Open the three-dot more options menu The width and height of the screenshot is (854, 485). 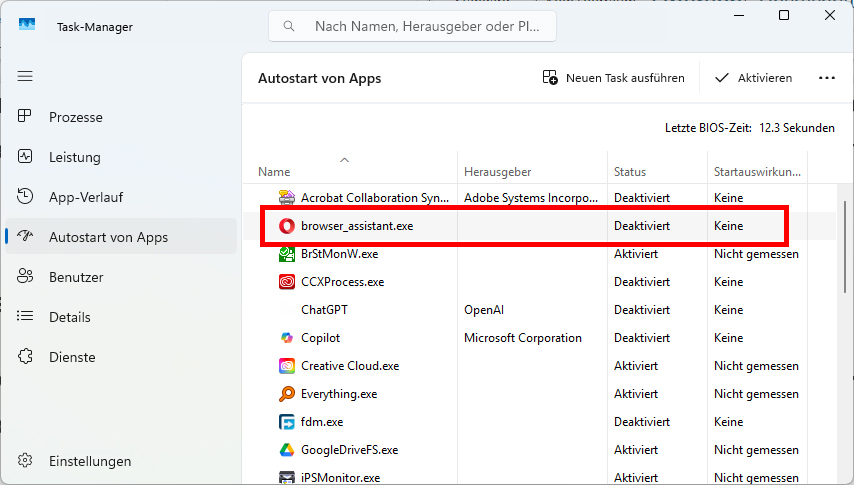pyautogui.click(x=827, y=78)
